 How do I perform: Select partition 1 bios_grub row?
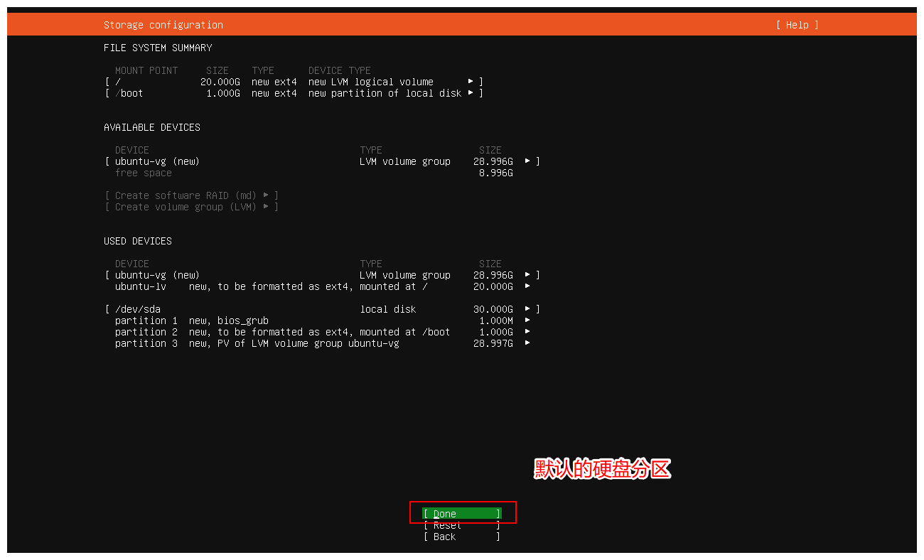coord(323,321)
